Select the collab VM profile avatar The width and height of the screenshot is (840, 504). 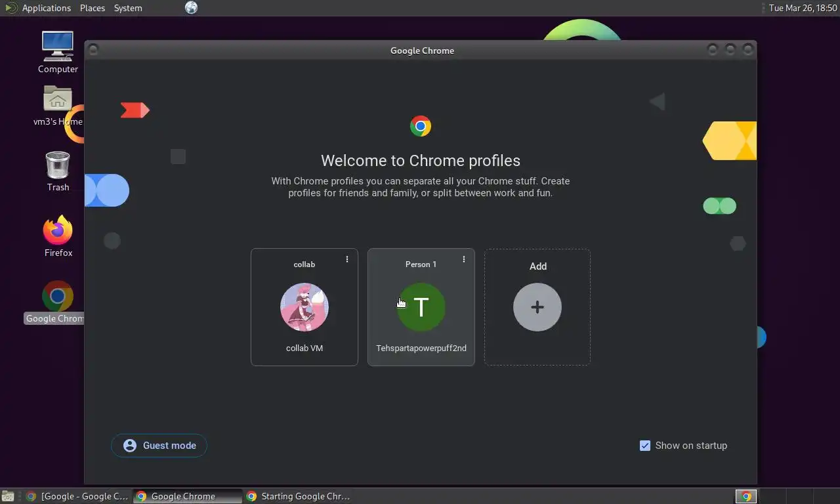click(x=304, y=307)
